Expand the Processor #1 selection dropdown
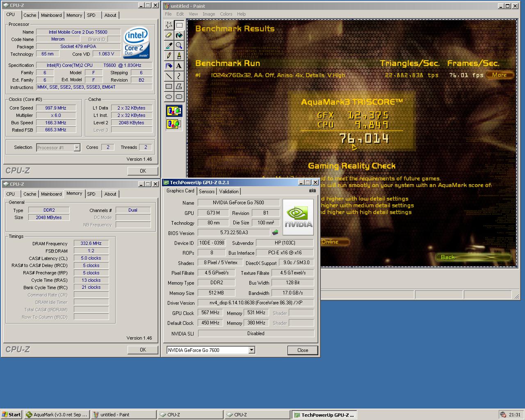Viewport: 525px width, 420px height. 77,148
